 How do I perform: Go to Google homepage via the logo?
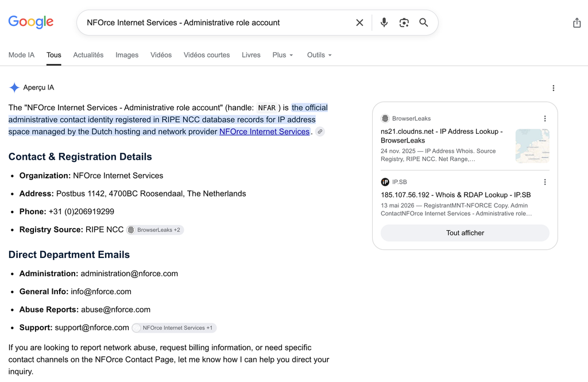(31, 22)
